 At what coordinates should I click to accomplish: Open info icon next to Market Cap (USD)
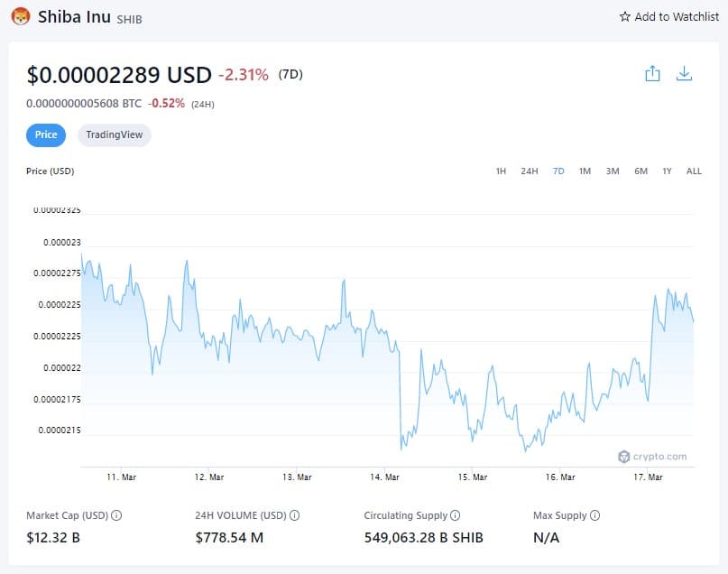[116, 515]
